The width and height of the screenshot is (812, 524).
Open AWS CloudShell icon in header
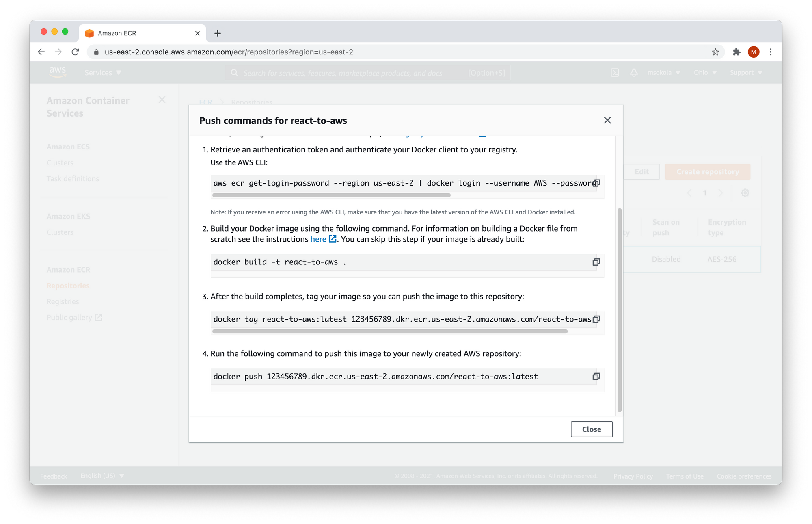click(615, 73)
